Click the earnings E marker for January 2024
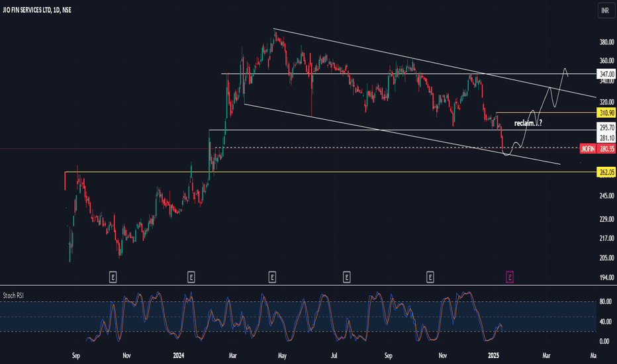The width and height of the screenshot is (617, 364). pos(191,277)
